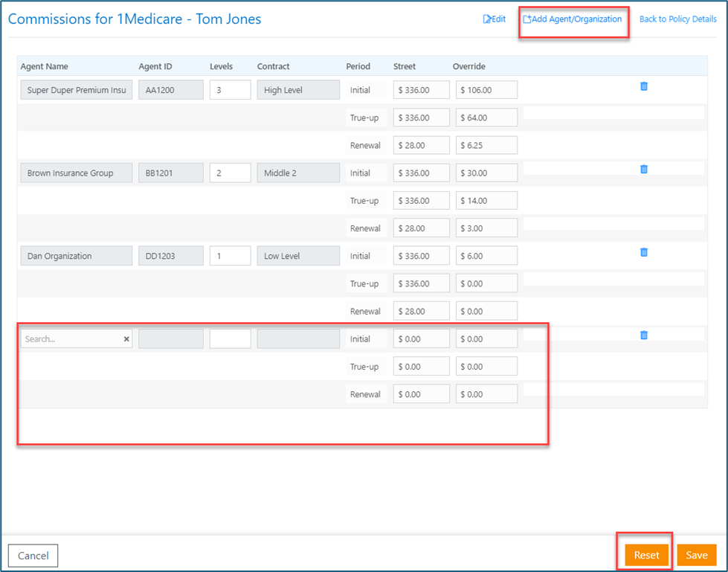Click trash icon for Brown Insurance Group
The height and width of the screenshot is (572, 728).
[644, 170]
